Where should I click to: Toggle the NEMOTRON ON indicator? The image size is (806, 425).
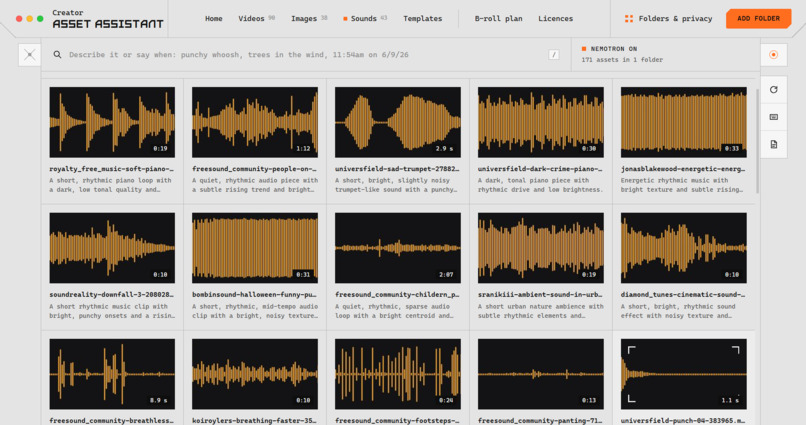pyautogui.click(x=609, y=49)
